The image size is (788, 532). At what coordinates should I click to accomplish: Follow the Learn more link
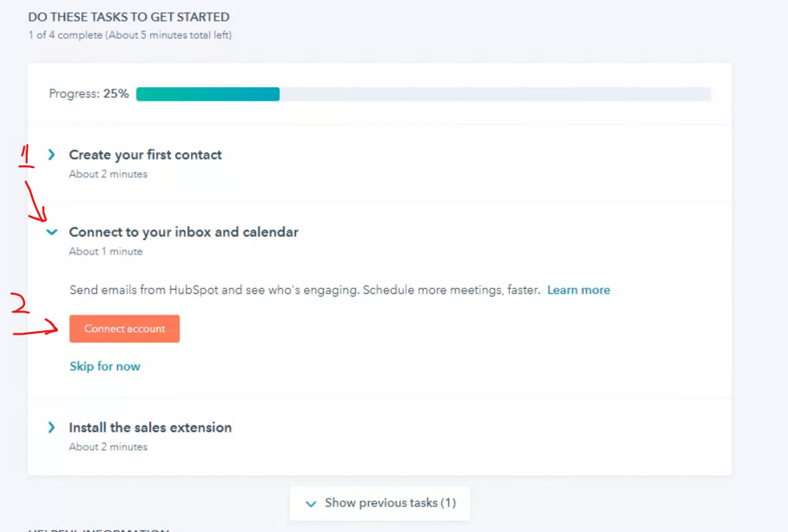[x=578, y=290]
